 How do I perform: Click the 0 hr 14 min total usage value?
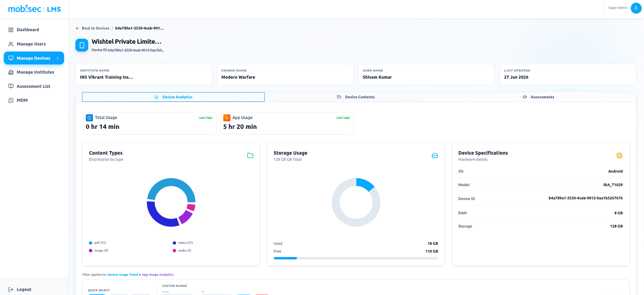102,127
